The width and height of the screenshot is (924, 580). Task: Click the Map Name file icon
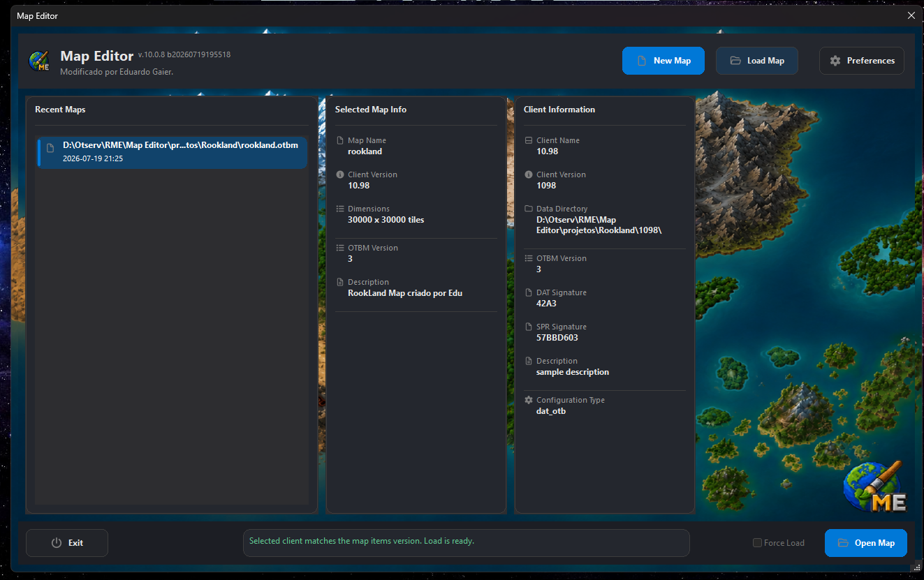click(340, 140)
